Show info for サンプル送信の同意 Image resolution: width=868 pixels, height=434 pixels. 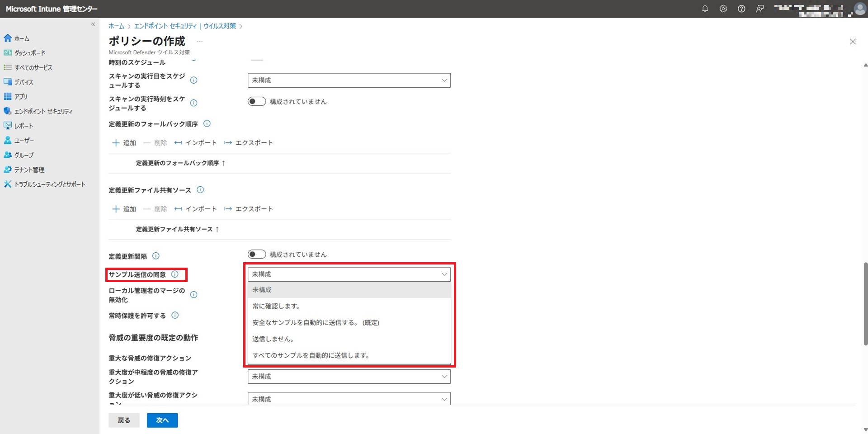pyautogui.click(x=175, y=274)
